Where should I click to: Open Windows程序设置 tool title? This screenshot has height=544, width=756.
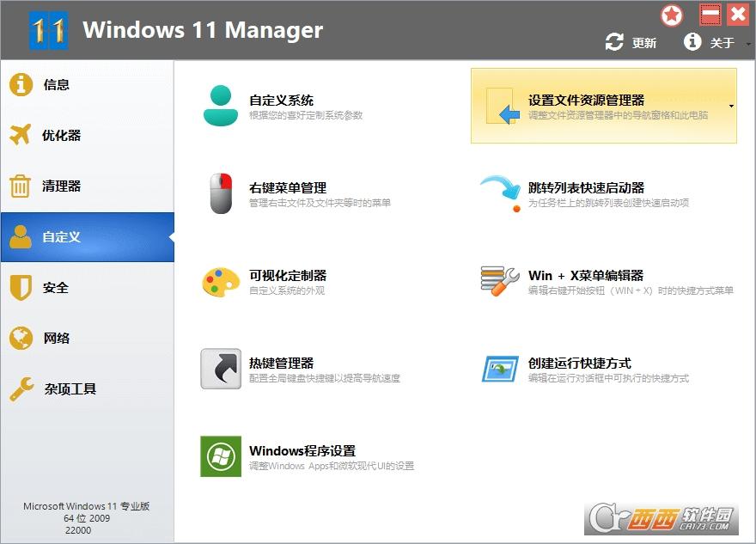(x=302, y=450)
